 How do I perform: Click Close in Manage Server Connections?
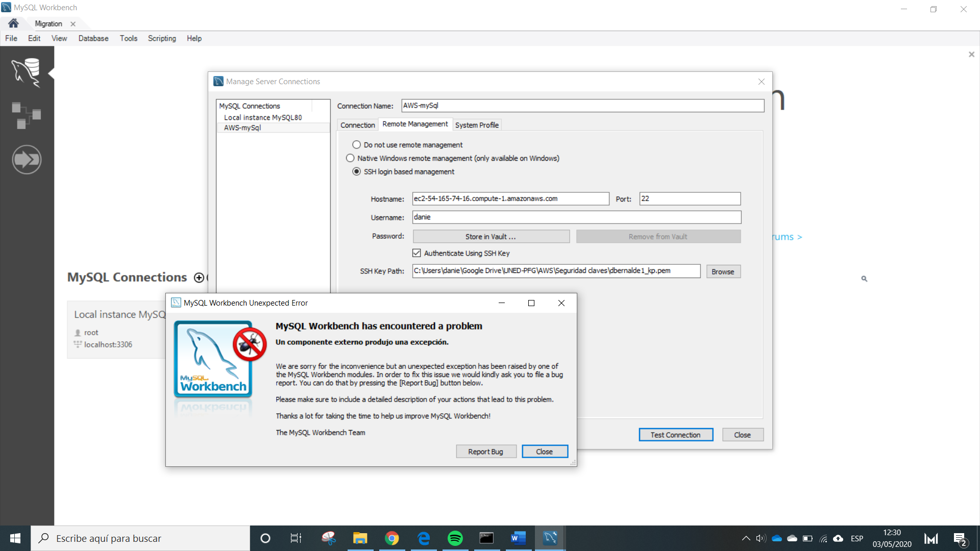(743, 435)
